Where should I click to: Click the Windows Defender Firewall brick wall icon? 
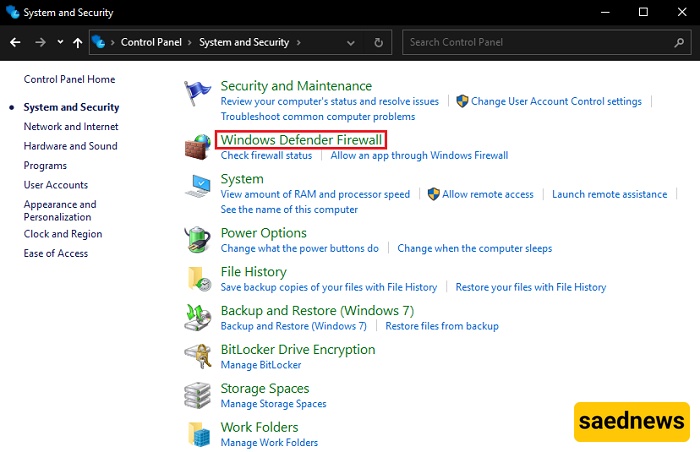click(x=198, y=147)
